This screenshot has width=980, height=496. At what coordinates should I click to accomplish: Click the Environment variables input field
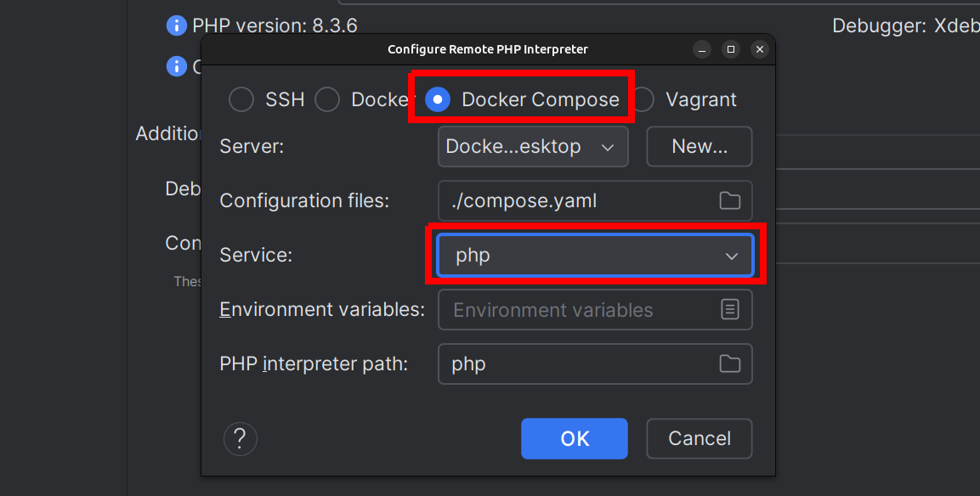click(x=578, y=309)
